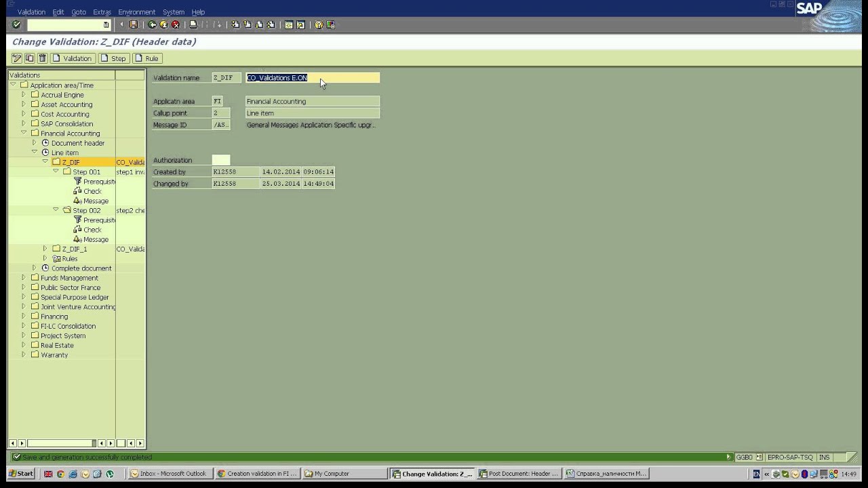Image resolution: width=868 pixels, height=488 pixels.
Task: Open the Extras menu
Action: click(x=102, y=12)
